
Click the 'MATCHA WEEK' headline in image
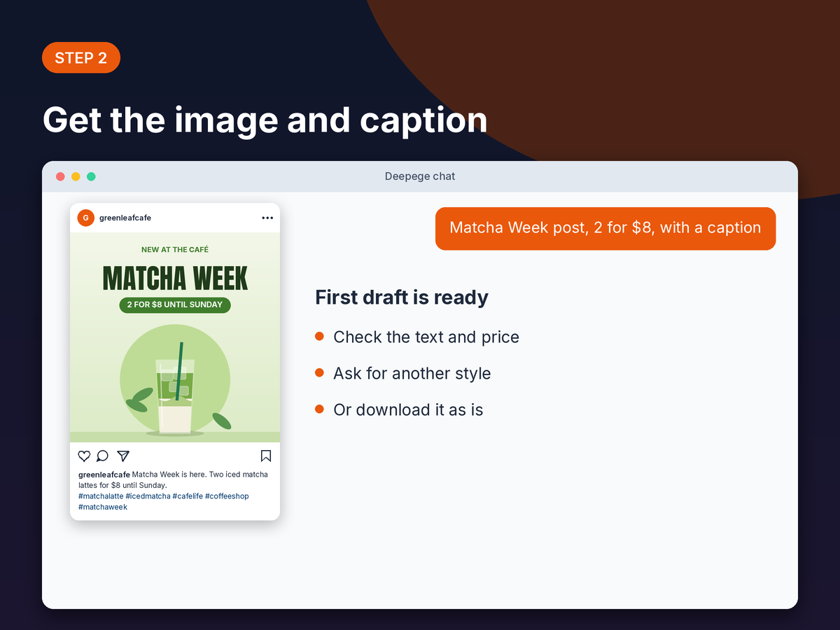point(175,278)
